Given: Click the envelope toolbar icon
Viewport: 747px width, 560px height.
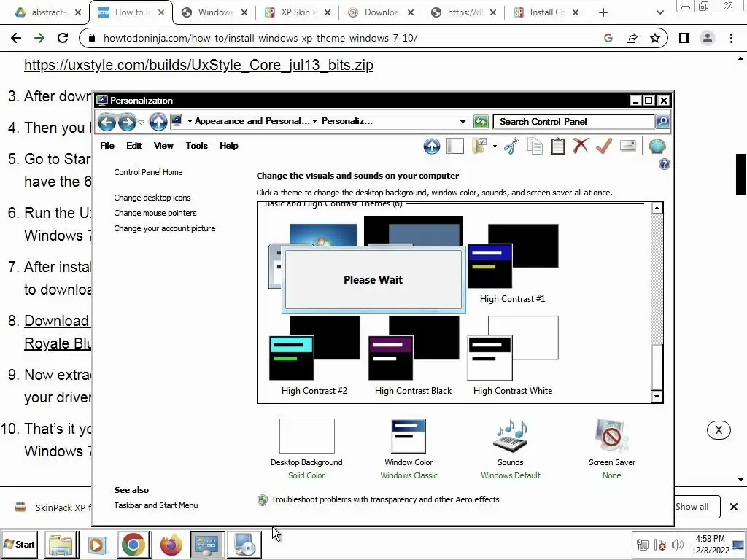Looking at the screenshot, I should pyautogui.click(x=628, y=145).
